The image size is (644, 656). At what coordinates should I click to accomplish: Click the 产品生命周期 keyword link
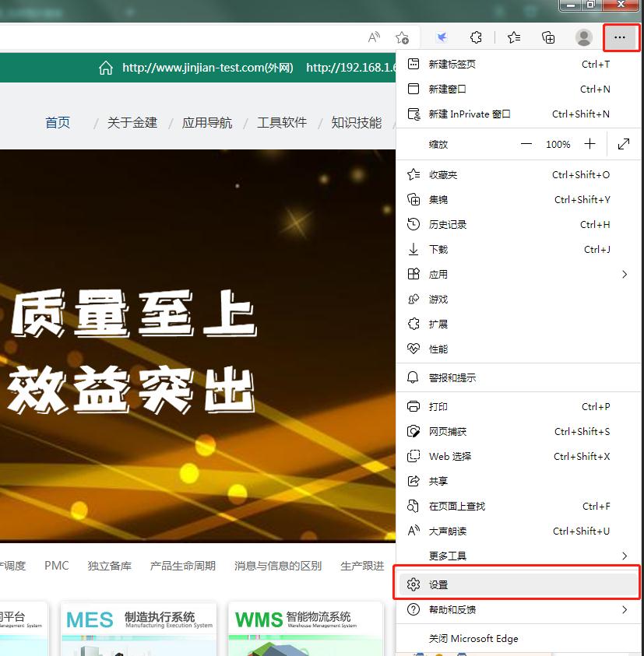(182, 566)
